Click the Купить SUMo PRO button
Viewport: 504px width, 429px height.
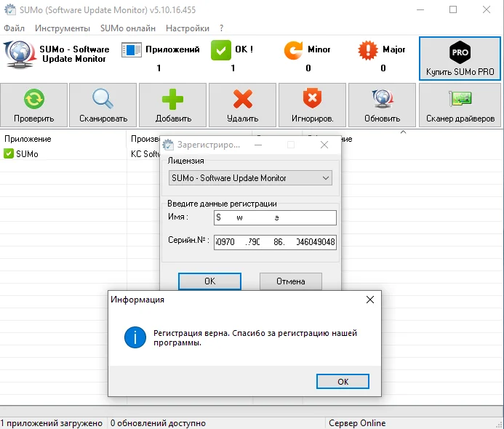tap(460, 58)
